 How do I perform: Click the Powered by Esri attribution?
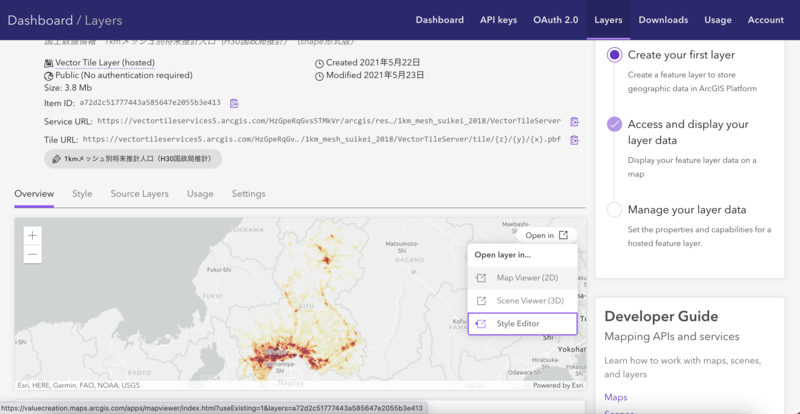pos(558,385)
